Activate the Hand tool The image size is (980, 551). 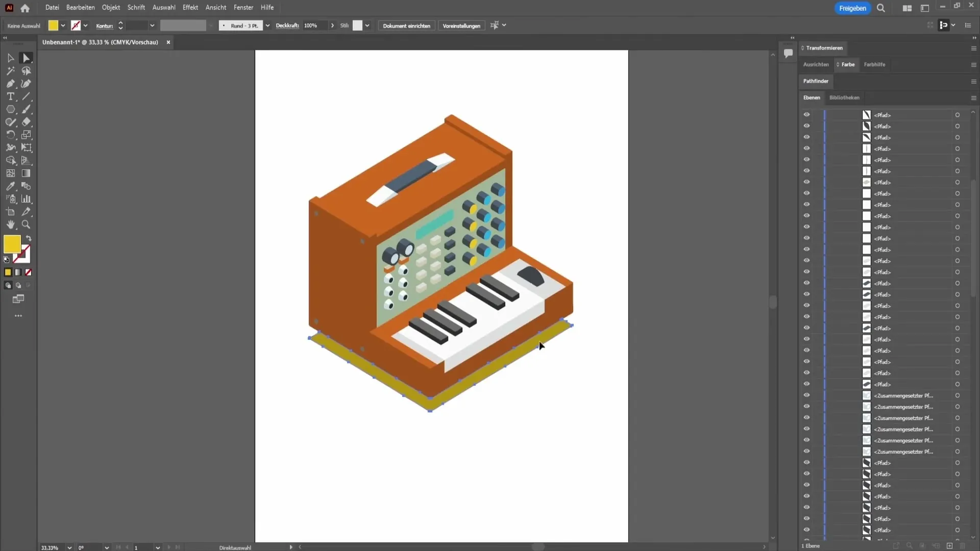pos(11,224)
